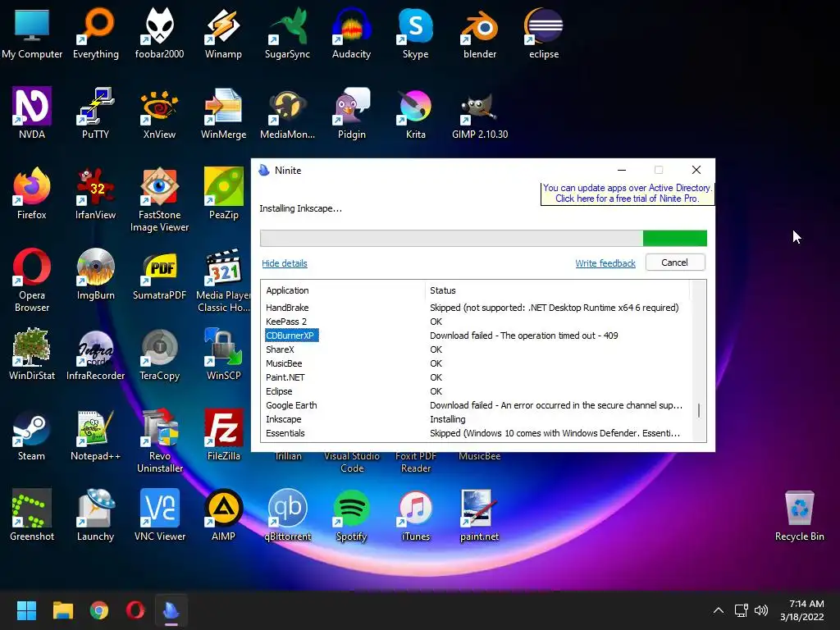The image size is (840, 630).
Task: Select the Firefox desktop icon
Action: click(x=32, y=194)
